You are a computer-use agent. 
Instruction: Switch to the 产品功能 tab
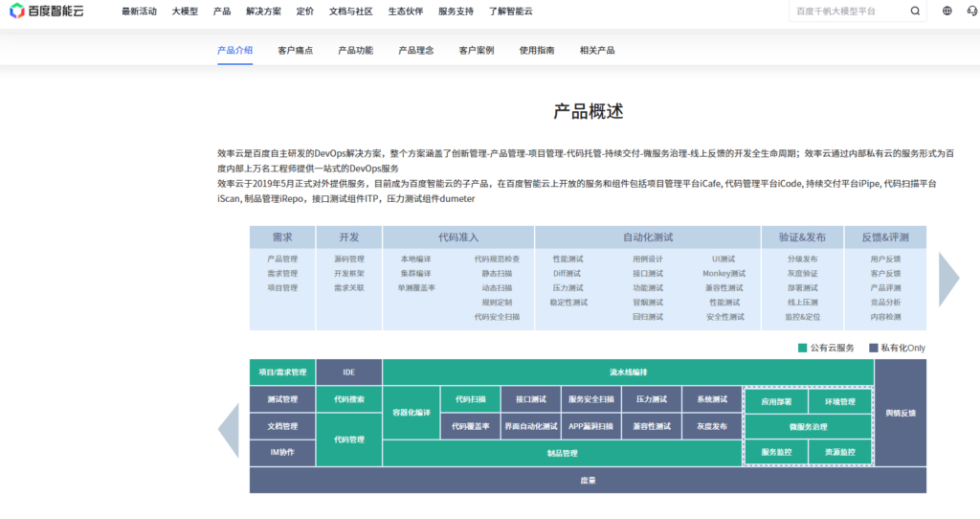(x=356, y=50)
